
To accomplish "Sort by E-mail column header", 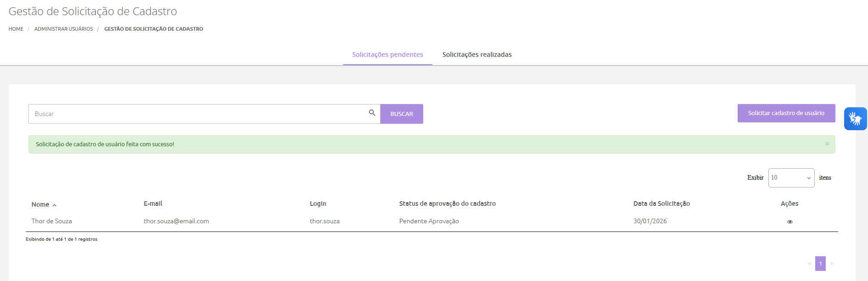I will tap(153, 204).
